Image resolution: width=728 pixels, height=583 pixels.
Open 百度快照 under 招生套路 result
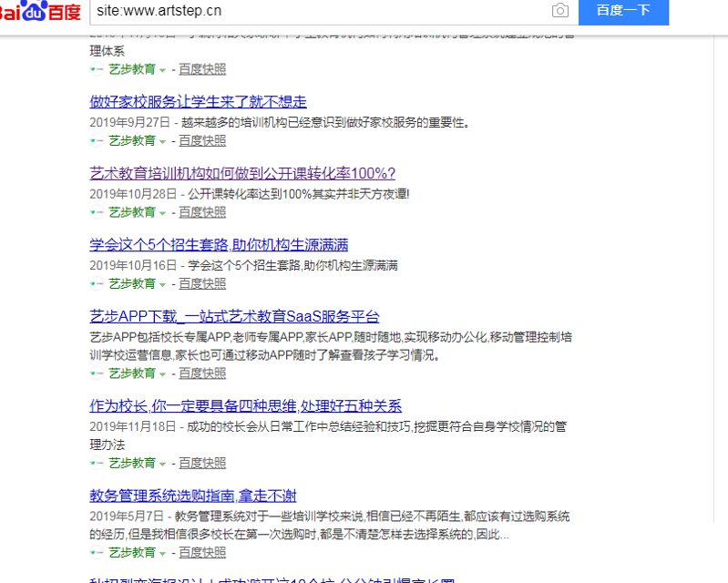tap(202, 283)
